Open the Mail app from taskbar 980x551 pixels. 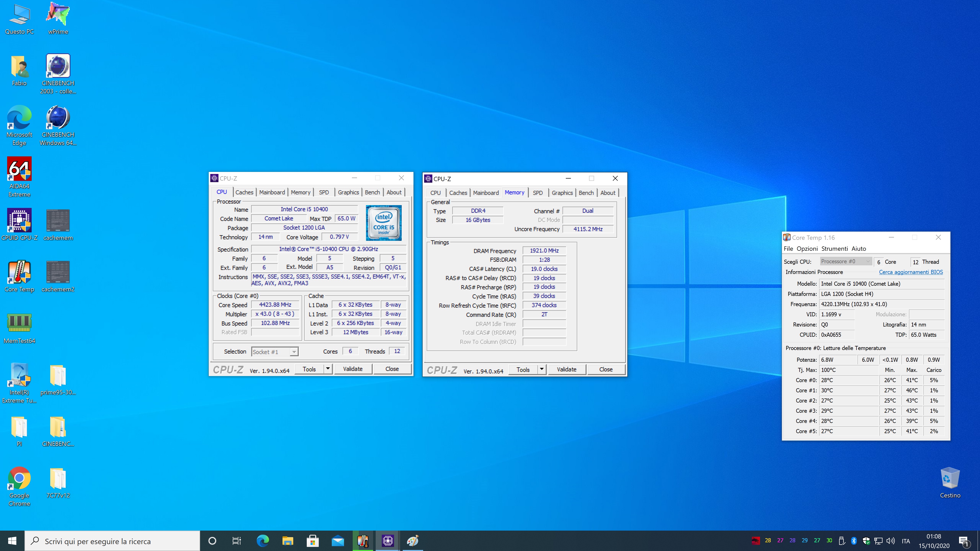coord(337,541)
